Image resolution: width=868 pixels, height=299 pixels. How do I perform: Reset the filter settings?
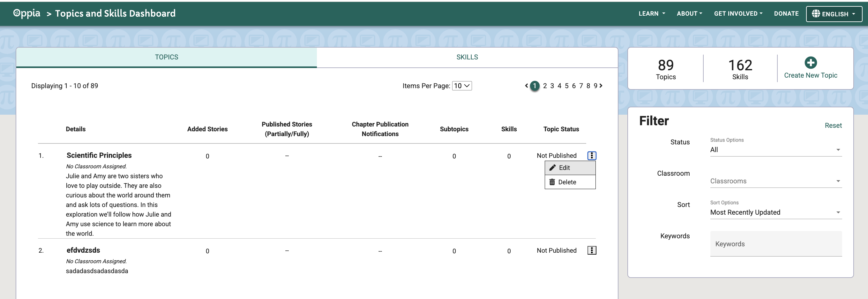pyautogui.click(x=833, y=126)
